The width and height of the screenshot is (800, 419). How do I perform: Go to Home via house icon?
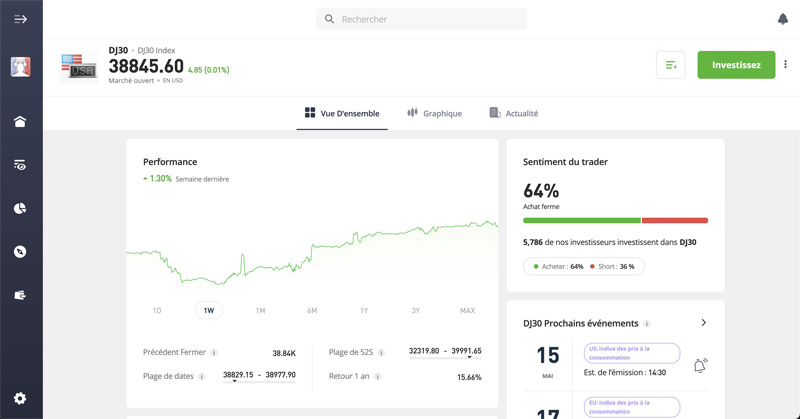point(20,121)
